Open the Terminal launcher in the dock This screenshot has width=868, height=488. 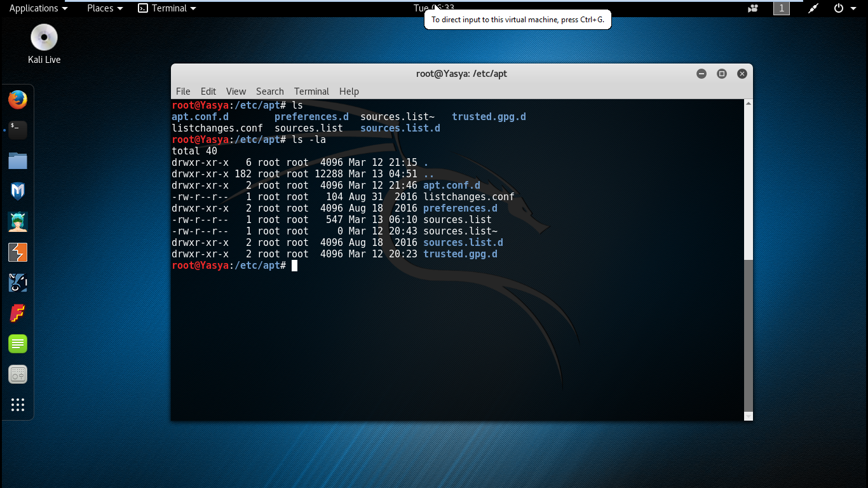(x=18, y=130)
